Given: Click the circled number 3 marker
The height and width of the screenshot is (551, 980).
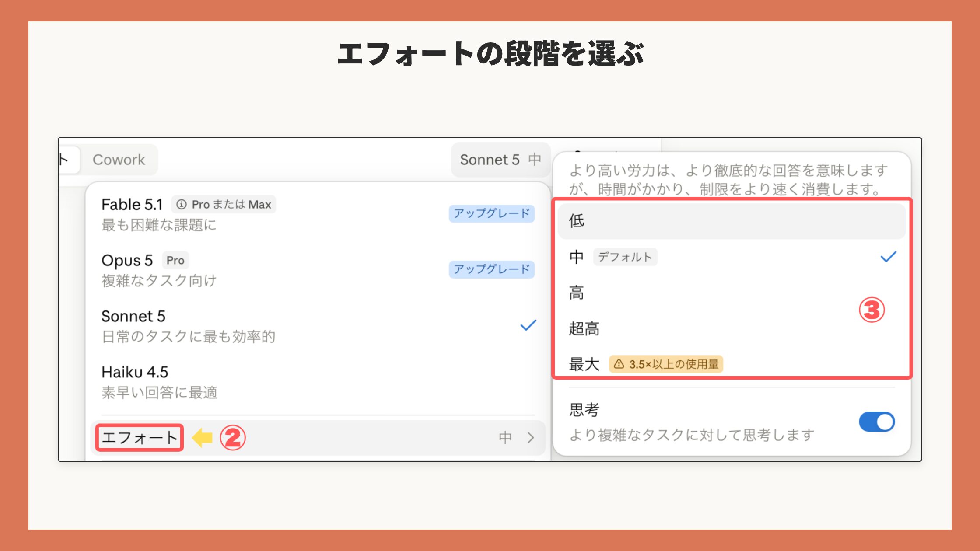Looking at the screenshot, I should (x=871, y=310).
